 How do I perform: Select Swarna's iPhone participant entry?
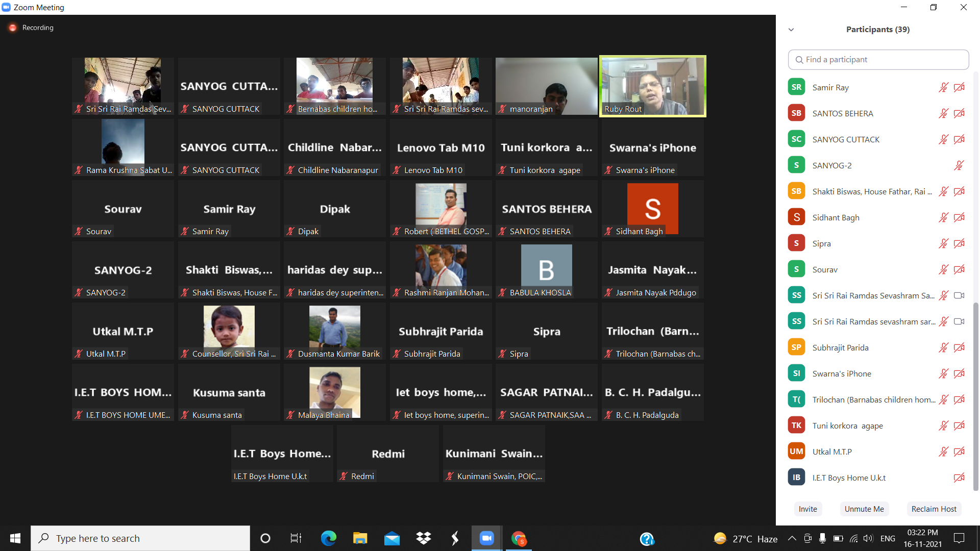pyautogui.click(x=841, y=373)
